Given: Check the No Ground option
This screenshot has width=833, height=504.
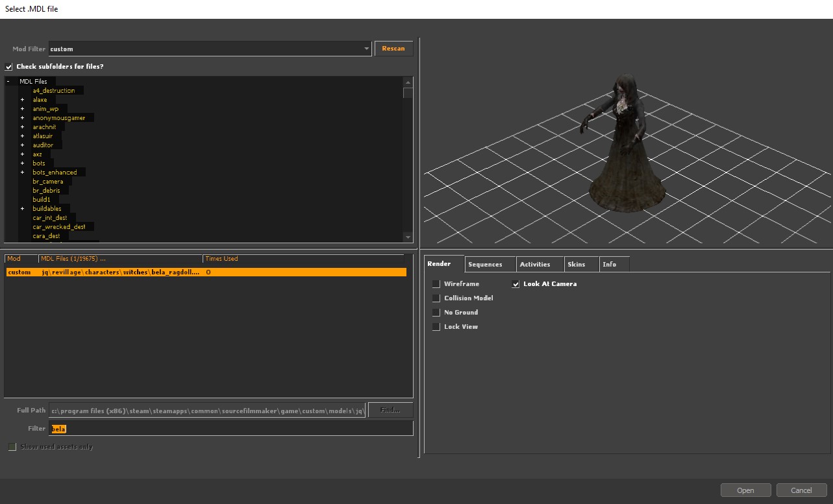Looking at the screenshot, I should (x=436, y=313).
